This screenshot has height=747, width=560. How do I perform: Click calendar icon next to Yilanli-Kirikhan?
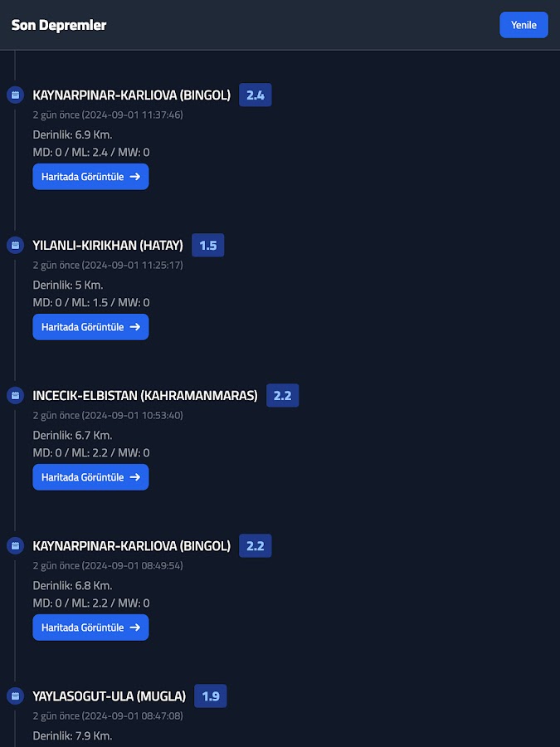point(14,245)
